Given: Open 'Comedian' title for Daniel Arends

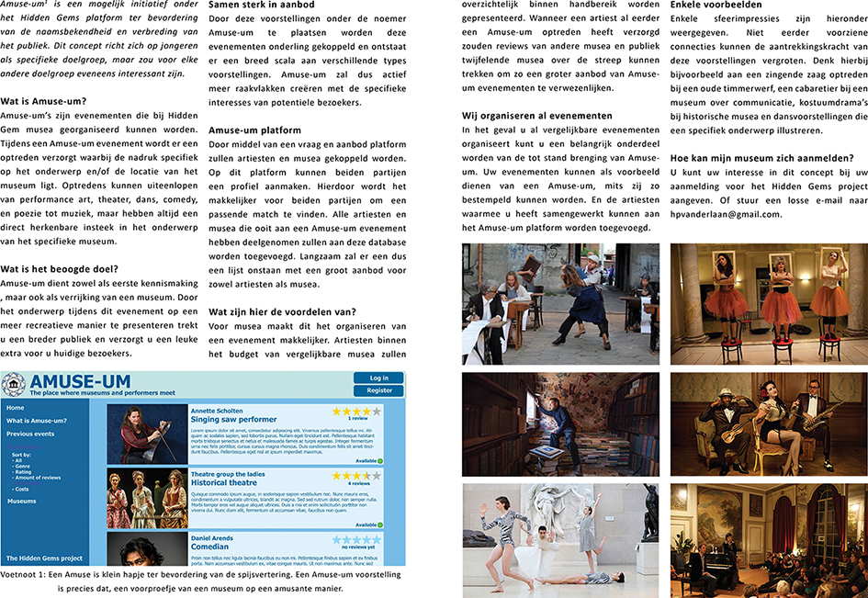Looking at the screenshot, I should (x=209, y=547).
